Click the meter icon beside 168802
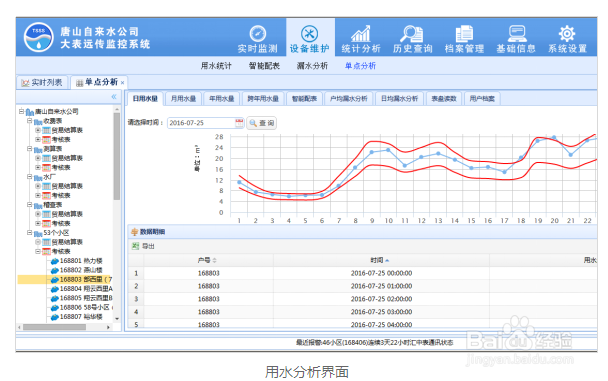608x381 pixels. pyautogui.click(x=55, y=270)
